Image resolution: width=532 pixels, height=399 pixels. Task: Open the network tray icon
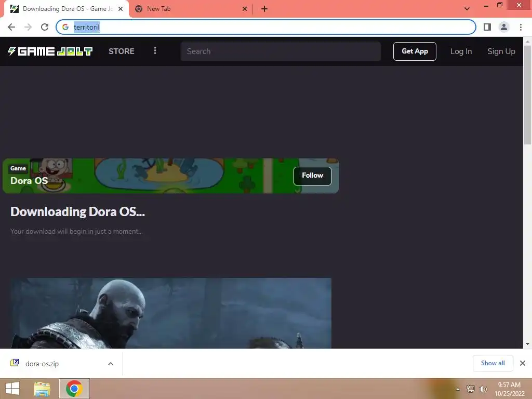click(471, 389)
